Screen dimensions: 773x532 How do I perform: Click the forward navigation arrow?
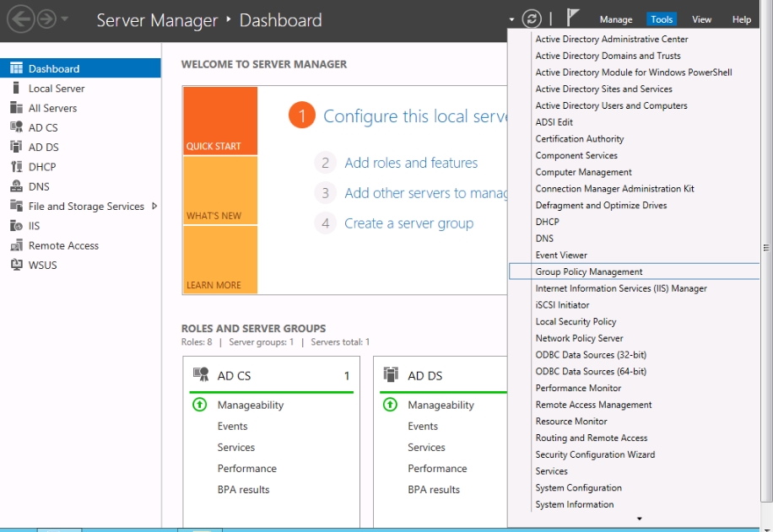tap(46, 19)
